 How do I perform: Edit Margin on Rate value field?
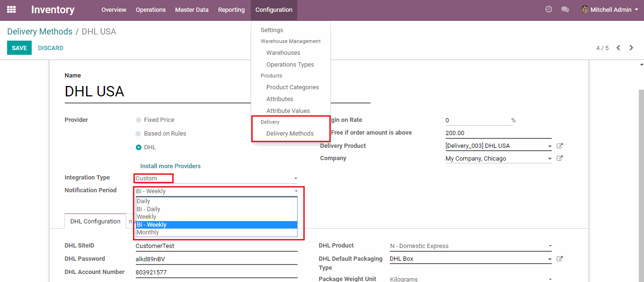click(x=478, y=120)
